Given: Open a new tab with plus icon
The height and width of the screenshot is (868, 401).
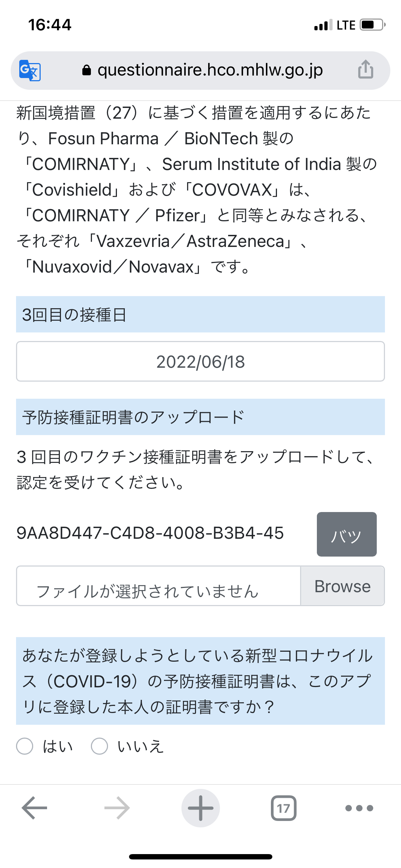Looking at the screenshot, I should click(201, 808).
